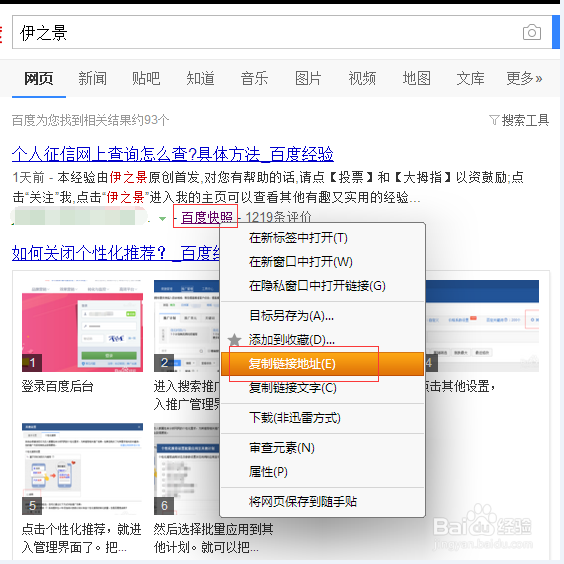This screenshot has width=564, height=564.
Task: Select the 网页 tab
Action: (x=38, y=78)
